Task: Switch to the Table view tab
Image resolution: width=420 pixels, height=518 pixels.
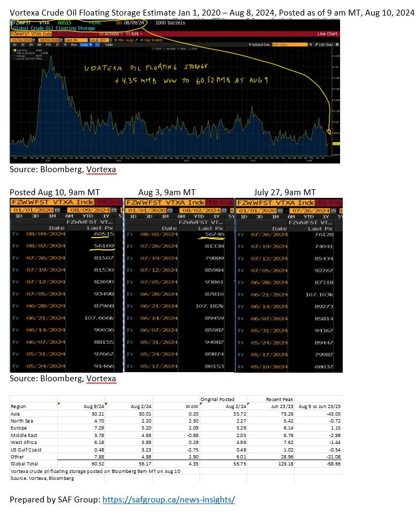Action: (x=109, y=45)
